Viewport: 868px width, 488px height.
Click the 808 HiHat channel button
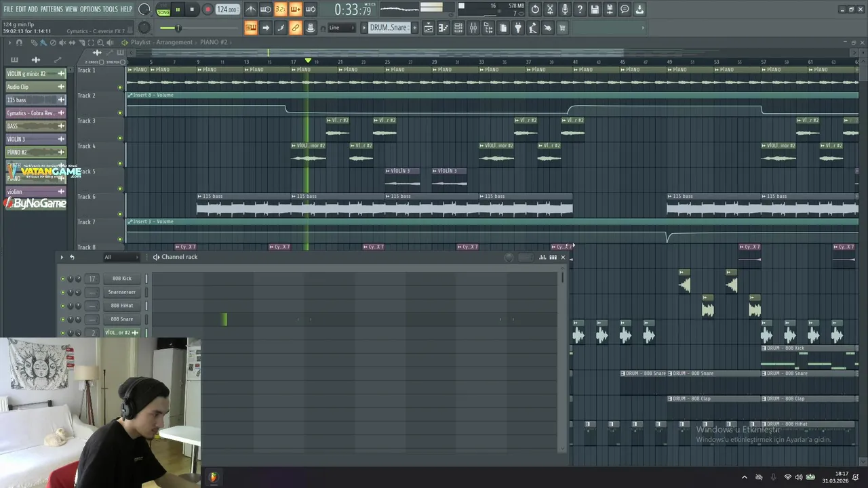(122, 306)
